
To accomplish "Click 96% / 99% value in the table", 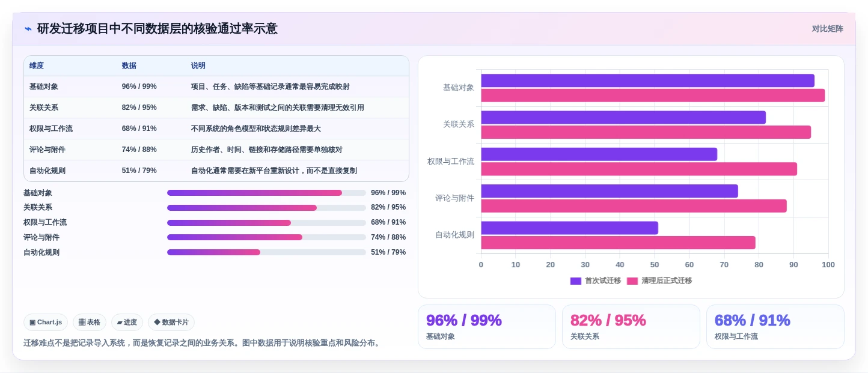I will pos(139,86).
